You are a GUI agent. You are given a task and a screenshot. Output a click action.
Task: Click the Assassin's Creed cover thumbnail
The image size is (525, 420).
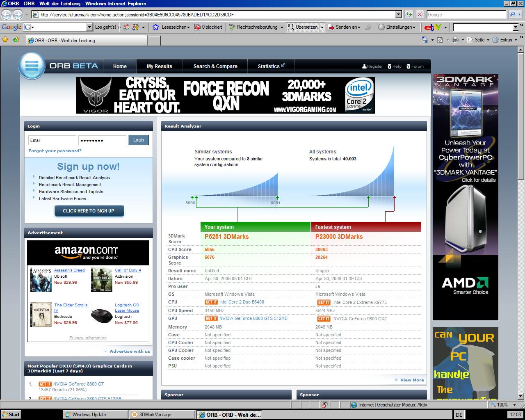click(41, 280)
